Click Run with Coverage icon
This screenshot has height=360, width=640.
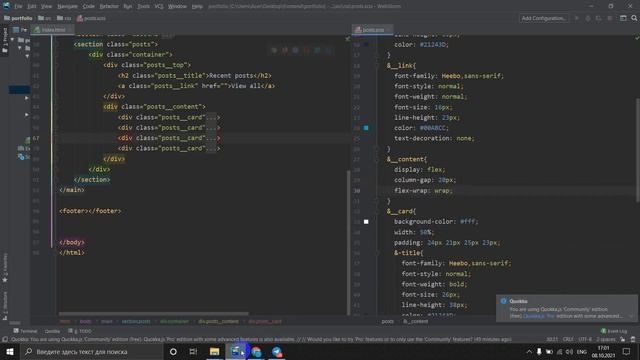(598, 18)
